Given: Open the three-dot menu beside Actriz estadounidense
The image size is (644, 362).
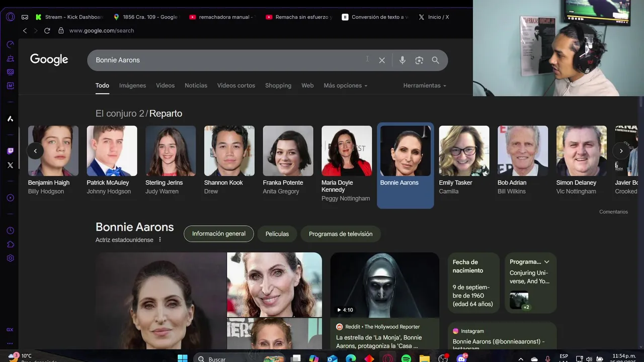Looking at the screenshot, I should pos(160,240).
